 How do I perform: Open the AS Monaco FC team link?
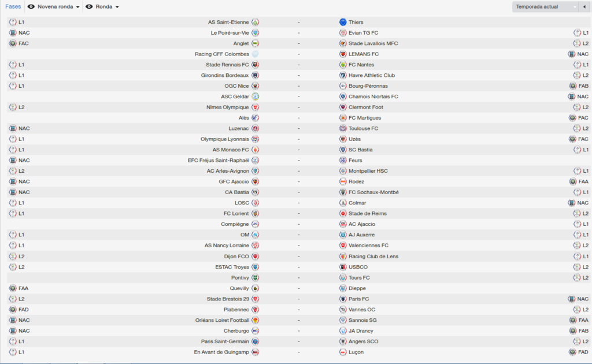230,150
